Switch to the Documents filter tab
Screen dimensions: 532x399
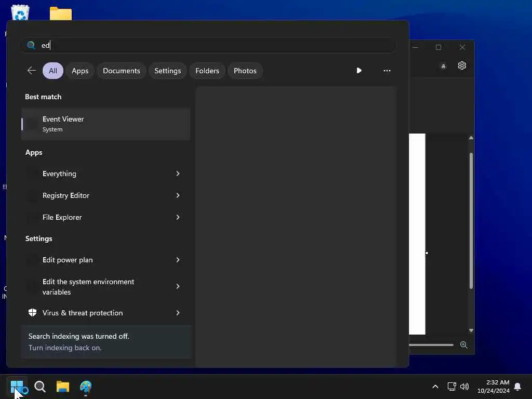[122, 71]
